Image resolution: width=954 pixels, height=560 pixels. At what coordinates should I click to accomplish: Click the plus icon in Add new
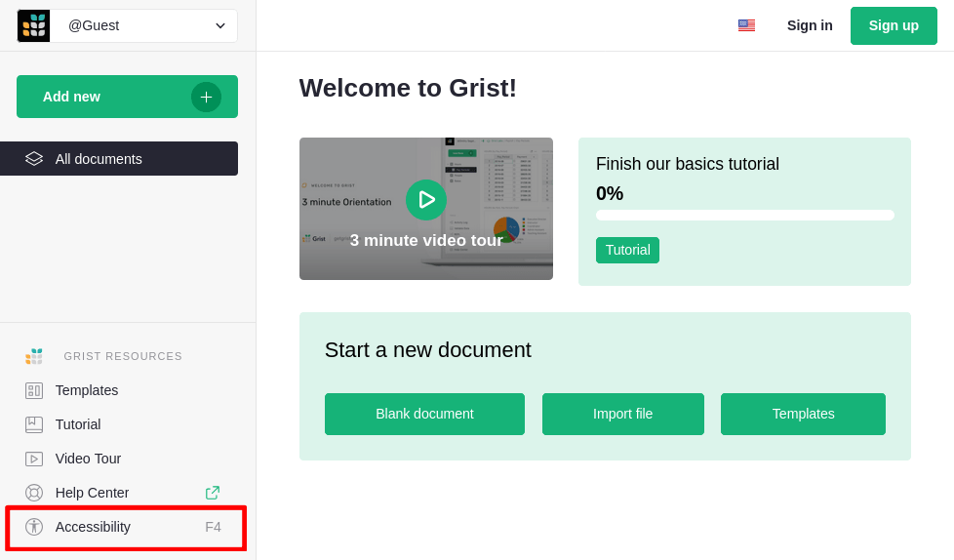click(206, 97)
